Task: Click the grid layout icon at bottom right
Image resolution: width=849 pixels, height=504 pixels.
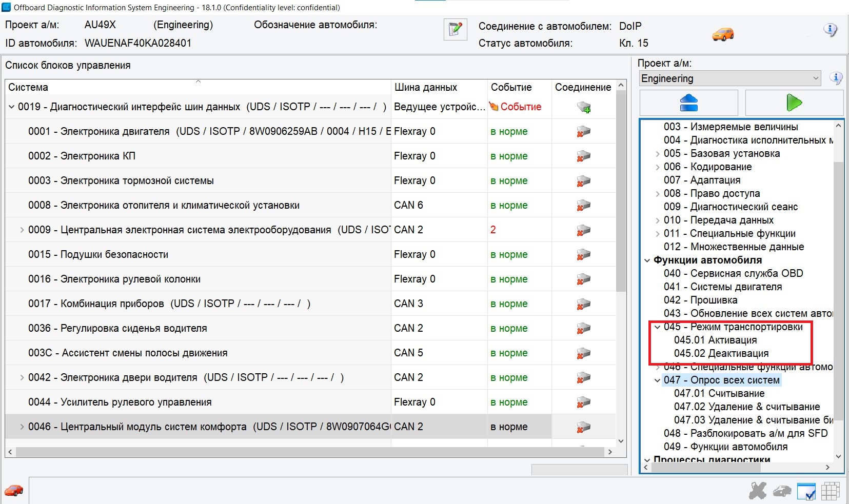Action: 830,491
